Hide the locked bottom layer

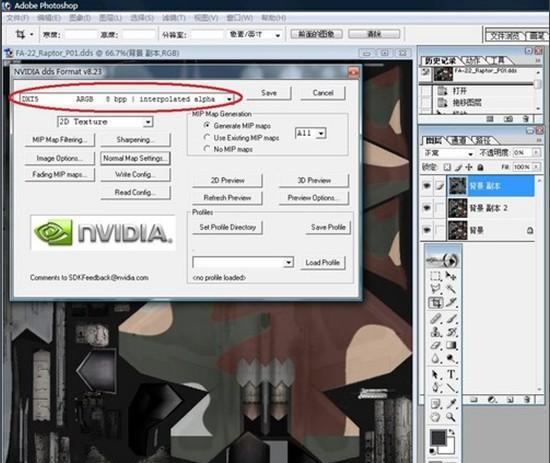click(x=427, y=230)
